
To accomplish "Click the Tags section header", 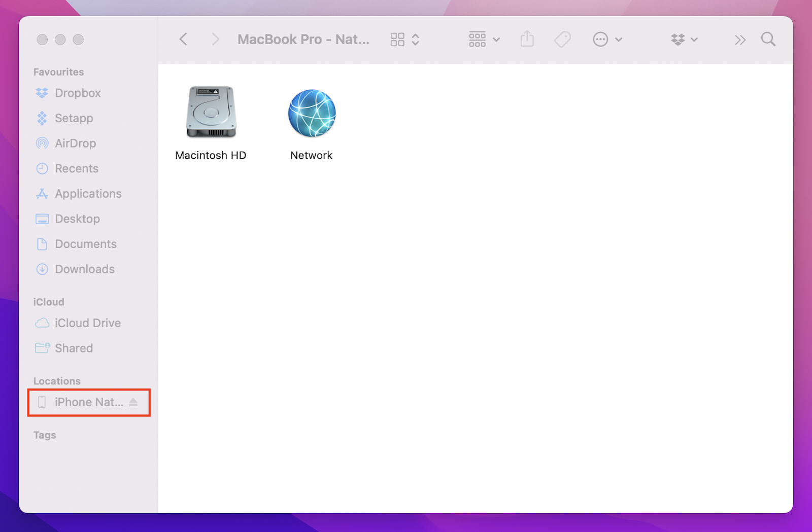I will point(45,435).
